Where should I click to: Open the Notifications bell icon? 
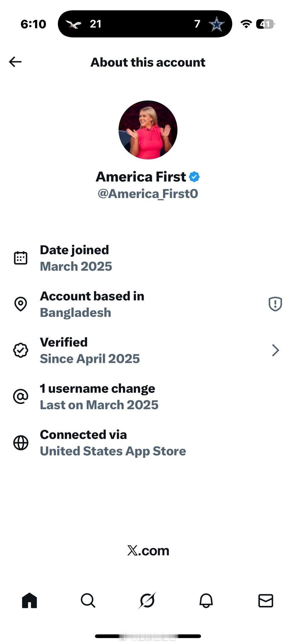[206, 601]
